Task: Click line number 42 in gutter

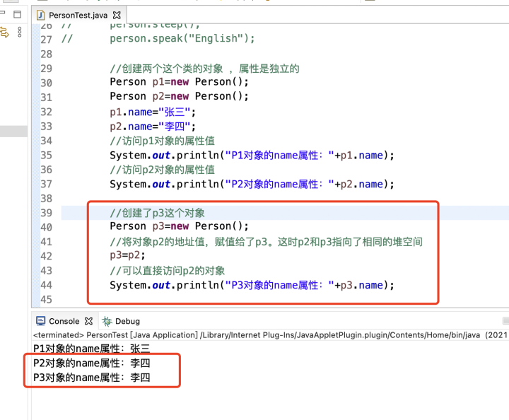Action: click(46, 256)
